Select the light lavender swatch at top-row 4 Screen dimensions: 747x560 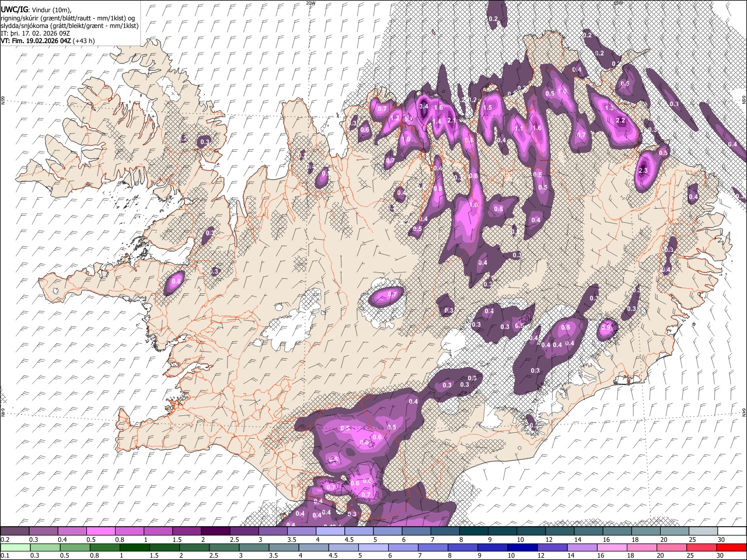point(330,531)
